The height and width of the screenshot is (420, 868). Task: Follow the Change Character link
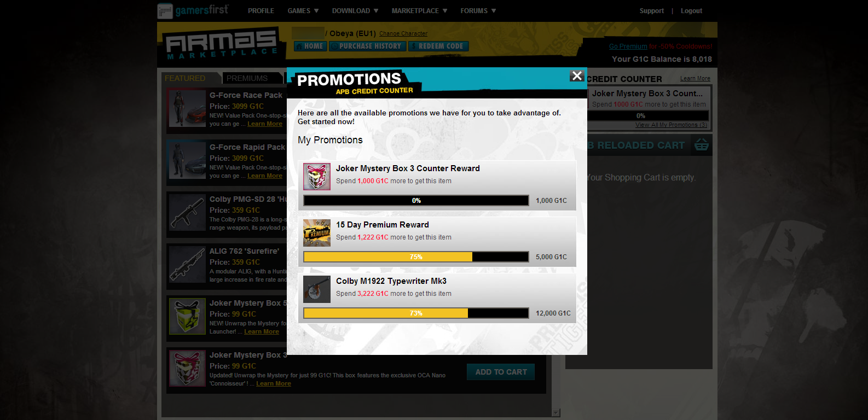click(x=403, y=34)
